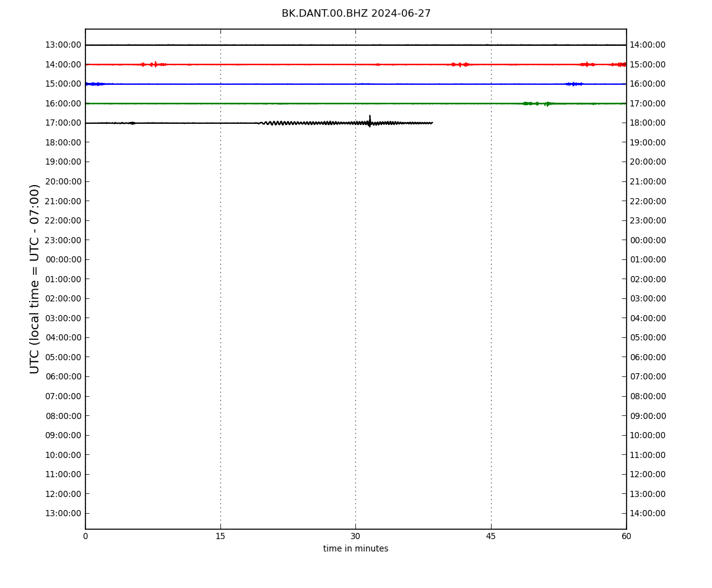Image resolution: width=712 pixels, height=588 pixels.
Task: Click right-axis label 10:00:00
Action: (x=648, y=436)
